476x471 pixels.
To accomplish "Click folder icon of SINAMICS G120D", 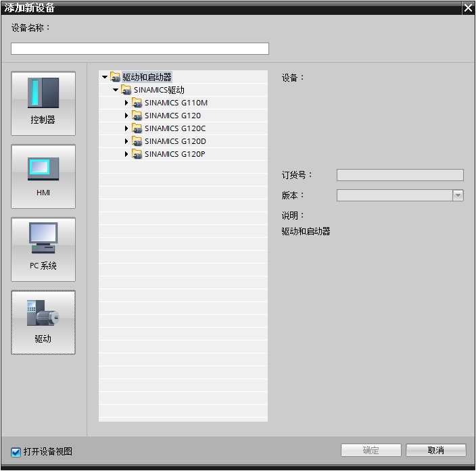I will (137, 141).
